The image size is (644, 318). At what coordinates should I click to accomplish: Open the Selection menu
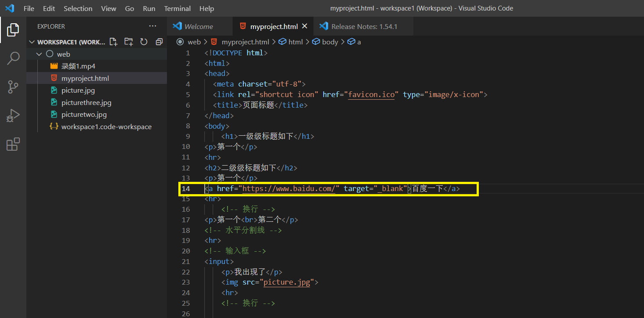click(78, 8)
